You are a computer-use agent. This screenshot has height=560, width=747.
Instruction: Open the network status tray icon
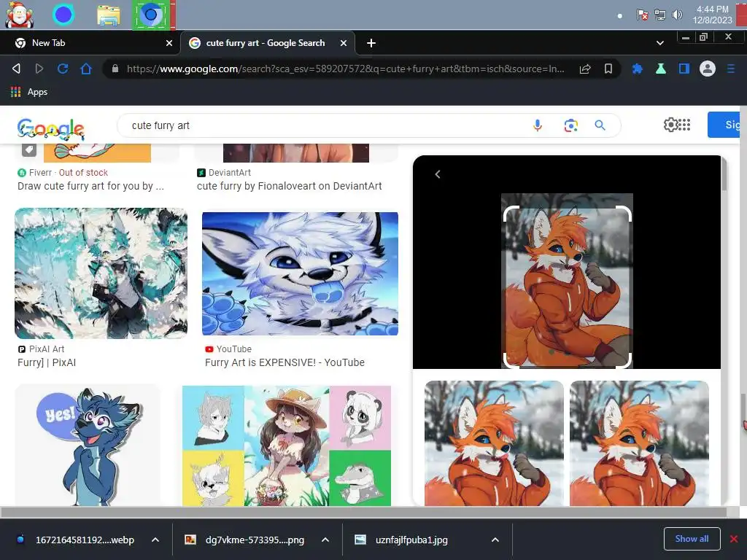click(x=659, y=15)
